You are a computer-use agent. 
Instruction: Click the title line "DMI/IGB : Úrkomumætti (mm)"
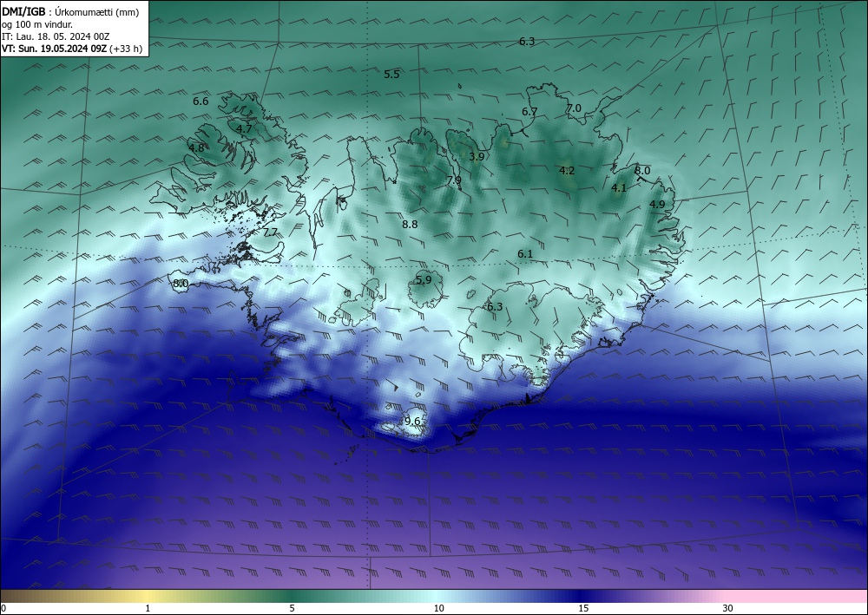70,12
